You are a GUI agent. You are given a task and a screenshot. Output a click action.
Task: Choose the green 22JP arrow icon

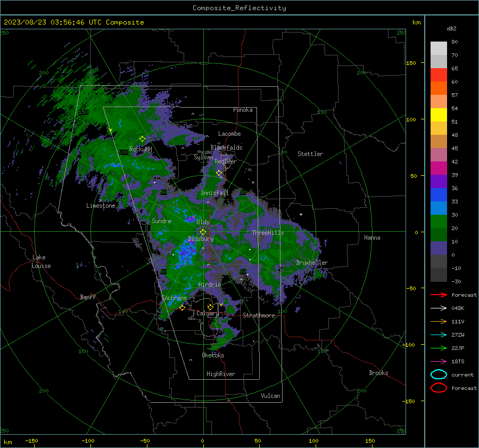coord(439,348)
